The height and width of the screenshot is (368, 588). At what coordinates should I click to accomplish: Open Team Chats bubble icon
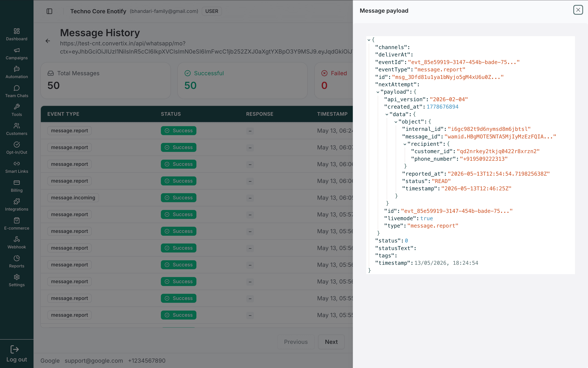[x=17, y=88]
